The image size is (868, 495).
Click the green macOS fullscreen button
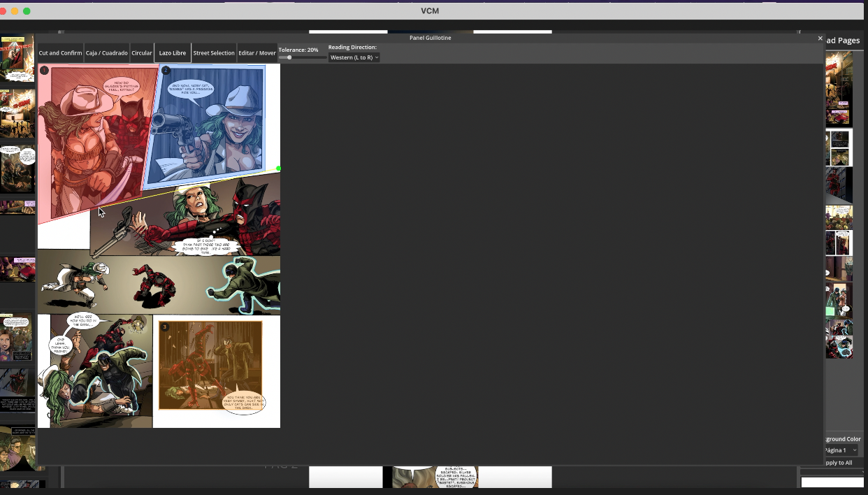(27, 11)
